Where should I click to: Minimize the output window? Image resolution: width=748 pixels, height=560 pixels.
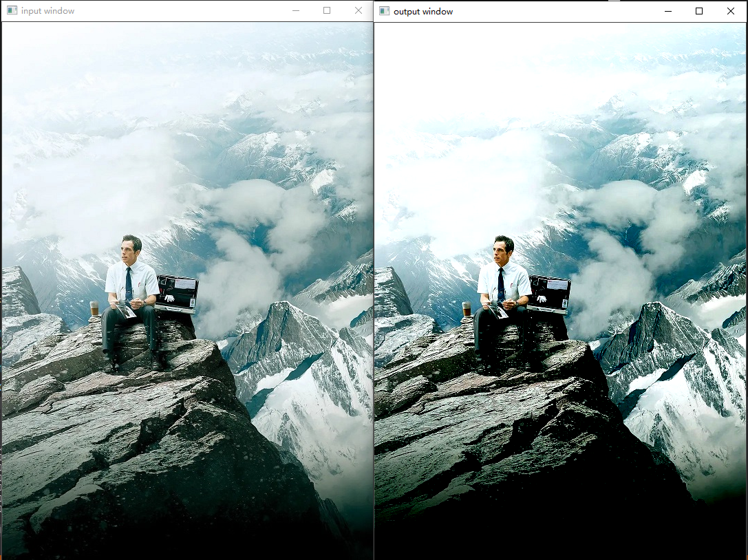point(668,11)
